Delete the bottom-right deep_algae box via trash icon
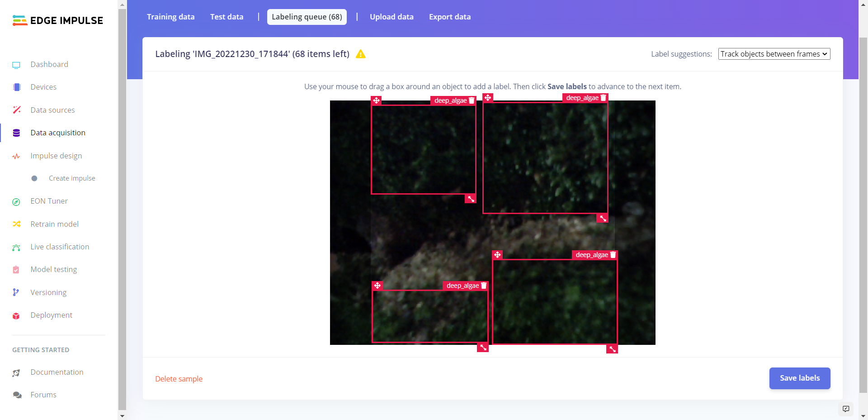 click(613, 255)
